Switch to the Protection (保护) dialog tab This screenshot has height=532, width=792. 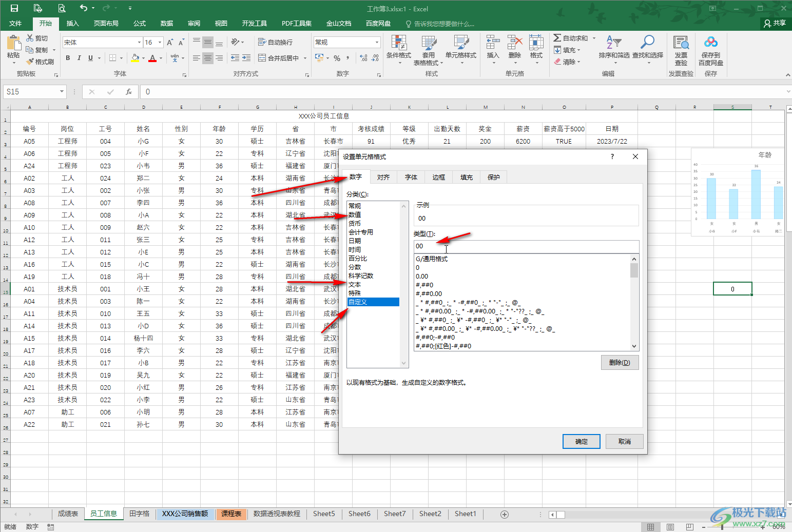[x=494, y=177]
